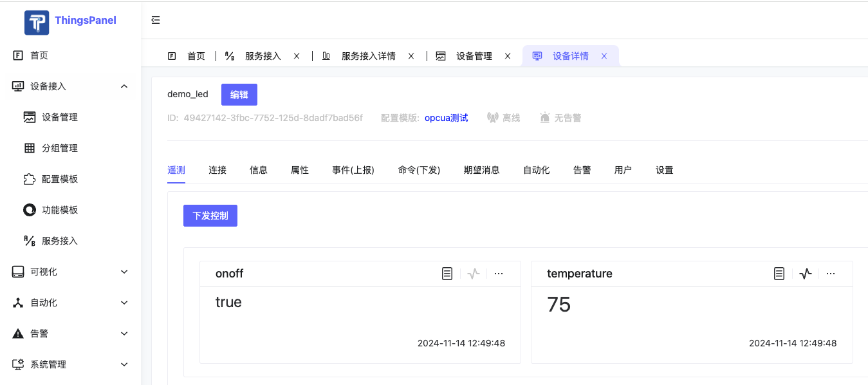Open the onoff card history list icon
The image size is (868, 385).
pos(447,274)
